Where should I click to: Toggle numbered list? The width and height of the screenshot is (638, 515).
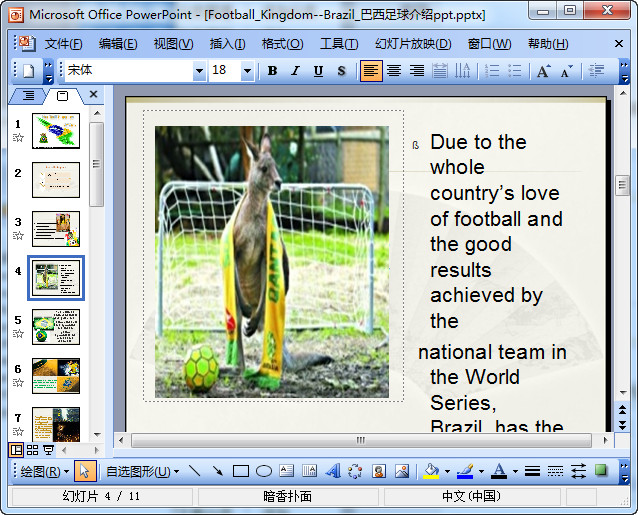pyautogui.click(x=492, y=71)
